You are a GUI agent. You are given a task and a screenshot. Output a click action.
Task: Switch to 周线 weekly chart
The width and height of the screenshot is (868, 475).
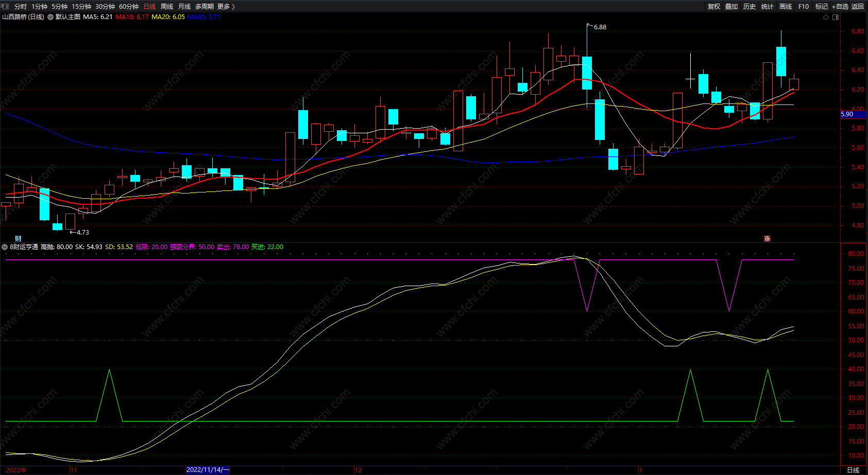click(x=167, y=7)
